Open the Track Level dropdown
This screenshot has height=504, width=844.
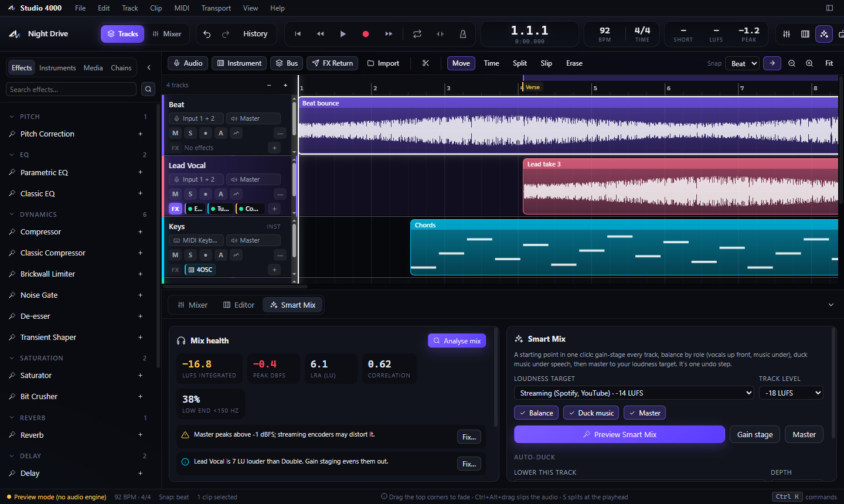(791, 393)
